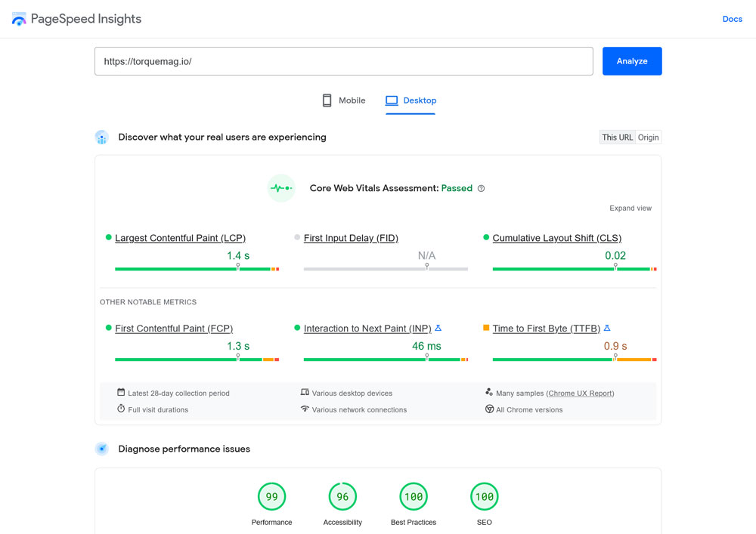The image size is (756, 534).
Task: Select the Desktop results tab
Action: point(411,100)
